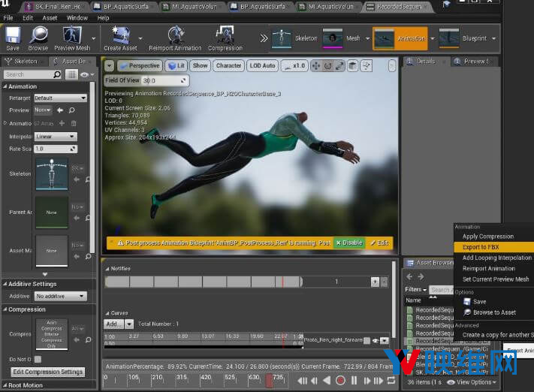Viewport: 534px width, 392px height.
Task: Open the viewport options dropdown arrow
Action: pyautogui.click(x=109, y=66)
